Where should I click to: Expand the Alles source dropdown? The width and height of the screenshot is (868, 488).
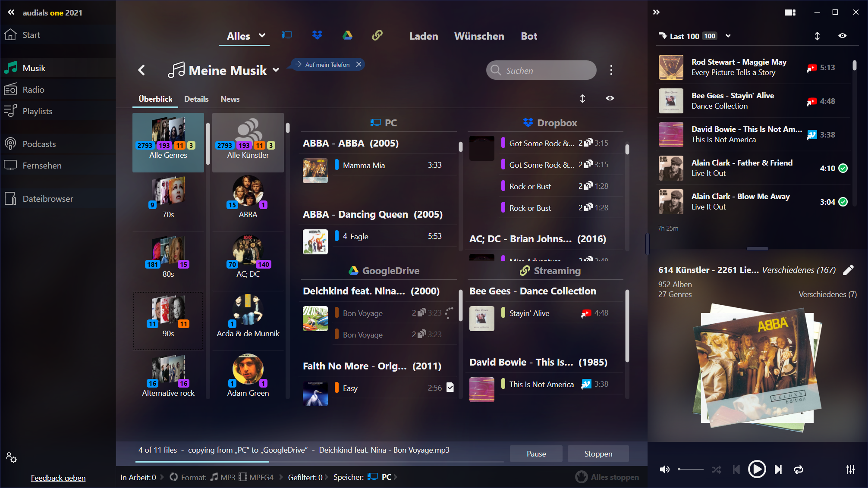point(262,35)
